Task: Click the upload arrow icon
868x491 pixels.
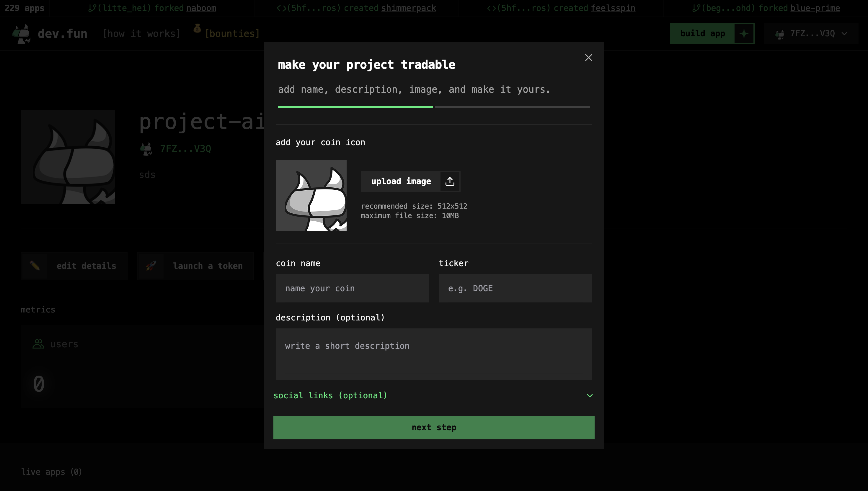Action: [x=450, y=181]
